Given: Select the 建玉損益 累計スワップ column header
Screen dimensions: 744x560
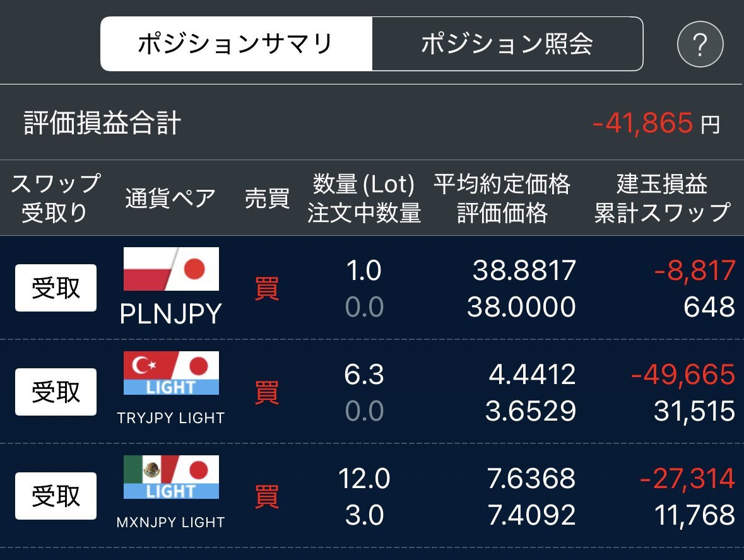Looking at the screenshot, I should [663, 198].
